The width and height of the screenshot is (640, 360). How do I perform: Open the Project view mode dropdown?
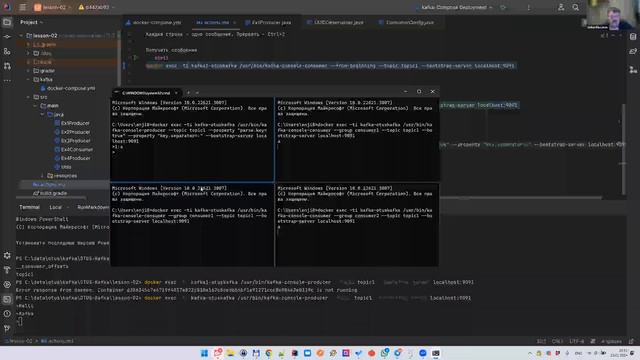point(31,22)
